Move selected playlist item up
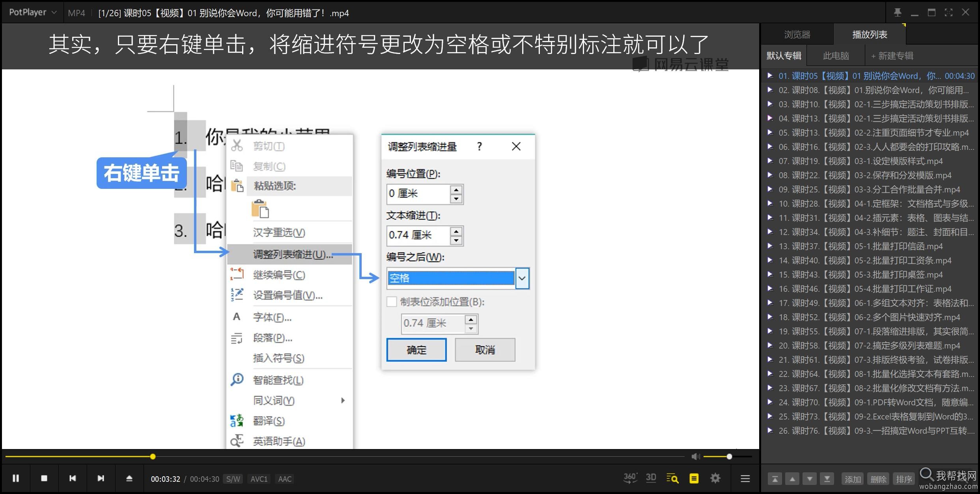Viewport: 980px width, 494px height. point(792,479)
